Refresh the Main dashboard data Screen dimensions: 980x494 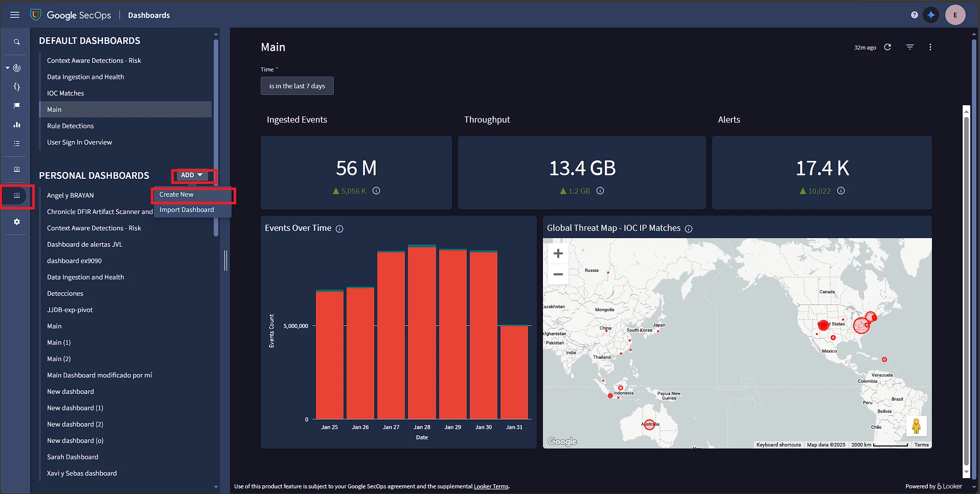click(888, 47)
